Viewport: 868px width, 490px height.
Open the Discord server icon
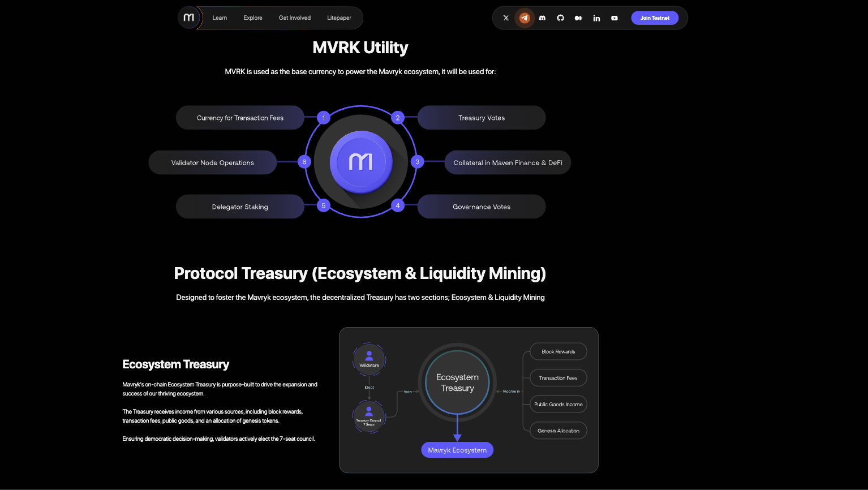(x=542, y=18)
